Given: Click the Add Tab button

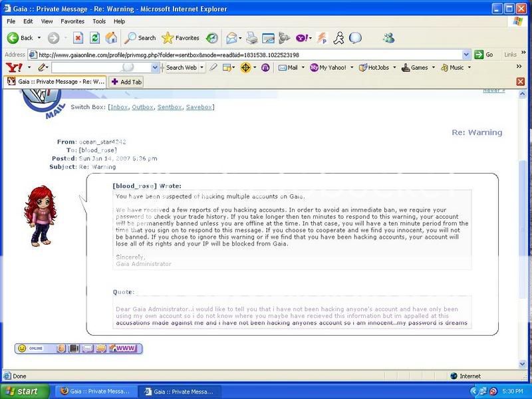Looking at the screenshot, I should 126,82.
